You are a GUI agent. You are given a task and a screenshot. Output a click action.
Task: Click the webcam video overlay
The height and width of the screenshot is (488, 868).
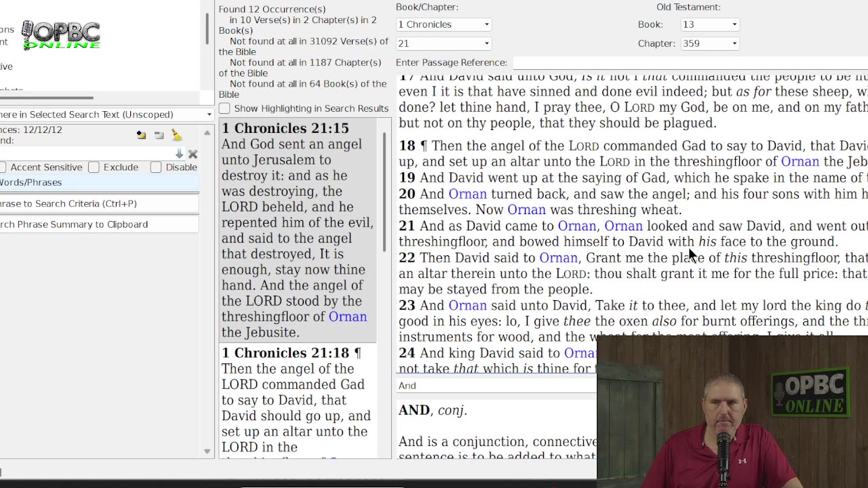(732, 411)
